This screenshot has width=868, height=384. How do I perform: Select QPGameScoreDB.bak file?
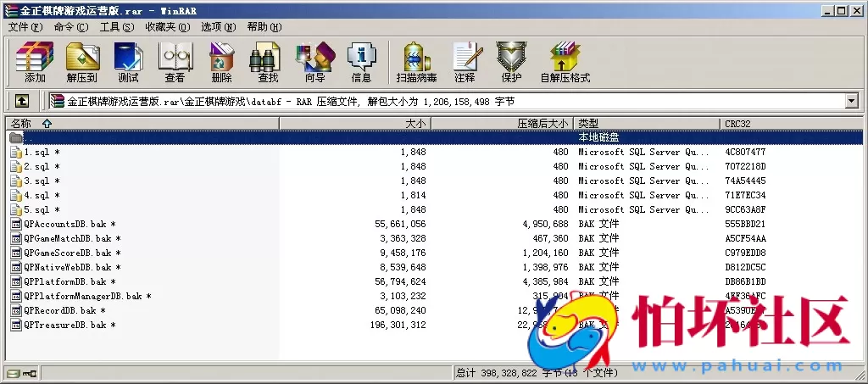click(434, 253)
